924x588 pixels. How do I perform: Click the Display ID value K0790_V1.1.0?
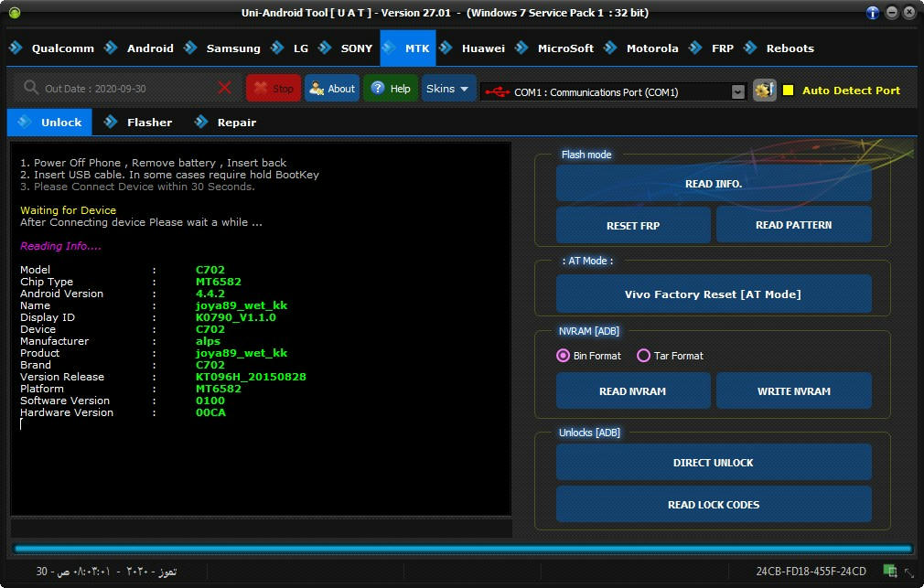(235, 317)
